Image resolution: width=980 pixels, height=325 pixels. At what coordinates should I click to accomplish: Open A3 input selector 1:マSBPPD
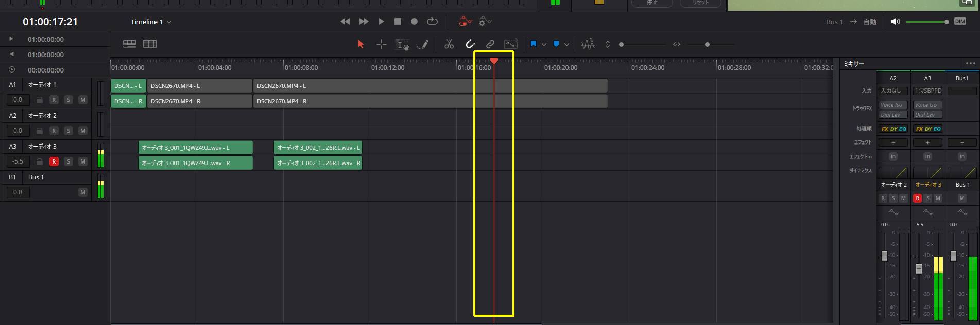click(x=927, y=91)
